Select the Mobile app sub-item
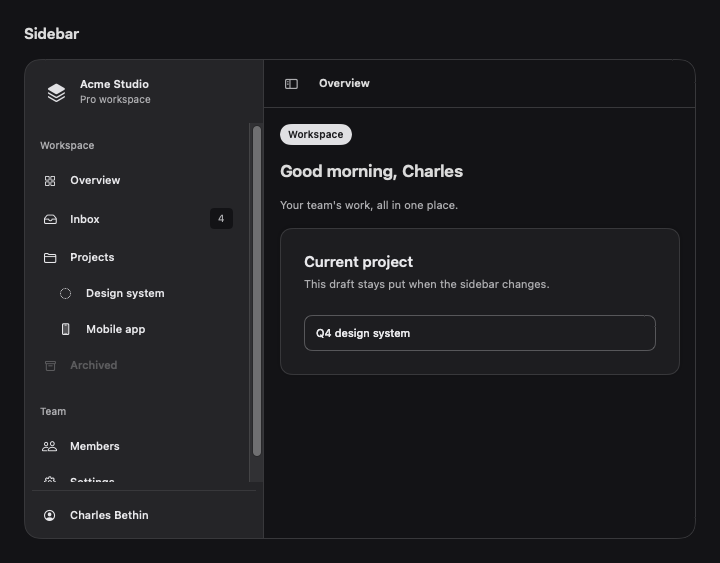The image size is (720, 563). (x=145, y=329)
